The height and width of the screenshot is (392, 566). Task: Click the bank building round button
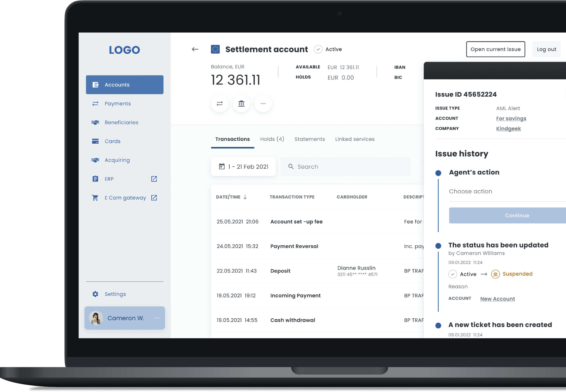pos(241,104)
